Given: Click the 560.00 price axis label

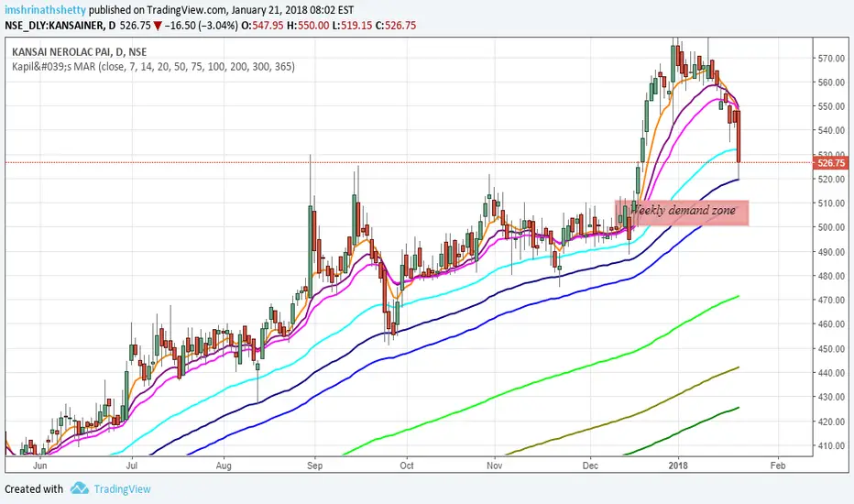Looking at the screenshot, I should click(x=831, y=82).
